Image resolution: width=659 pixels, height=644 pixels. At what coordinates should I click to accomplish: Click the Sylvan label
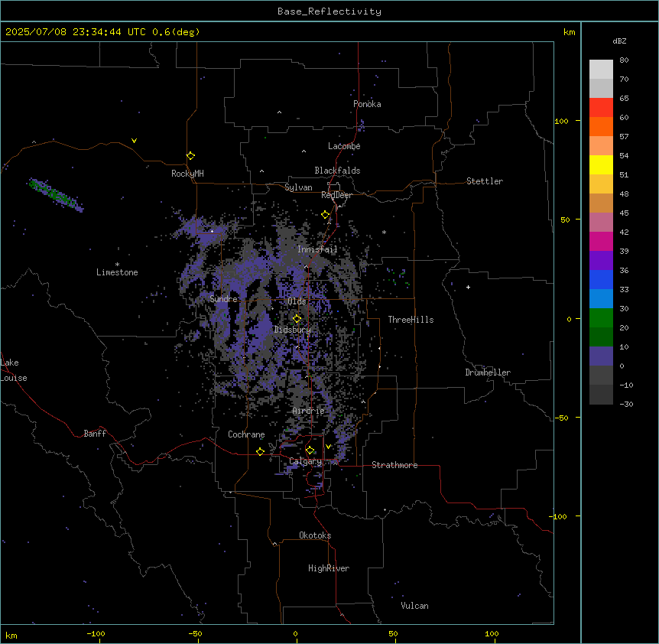pos(298,187)
